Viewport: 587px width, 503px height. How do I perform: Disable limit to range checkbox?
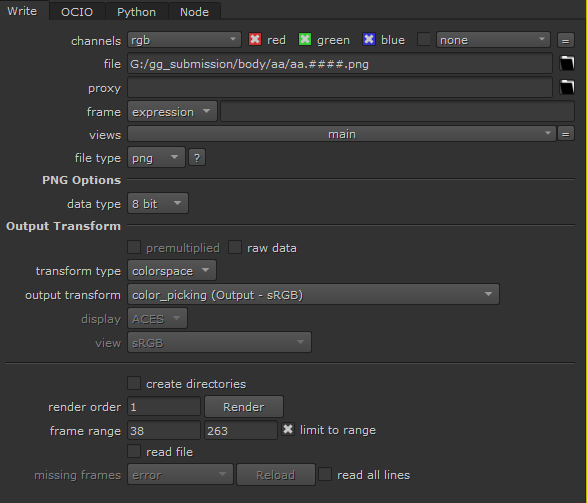click(x=288, y=429)
